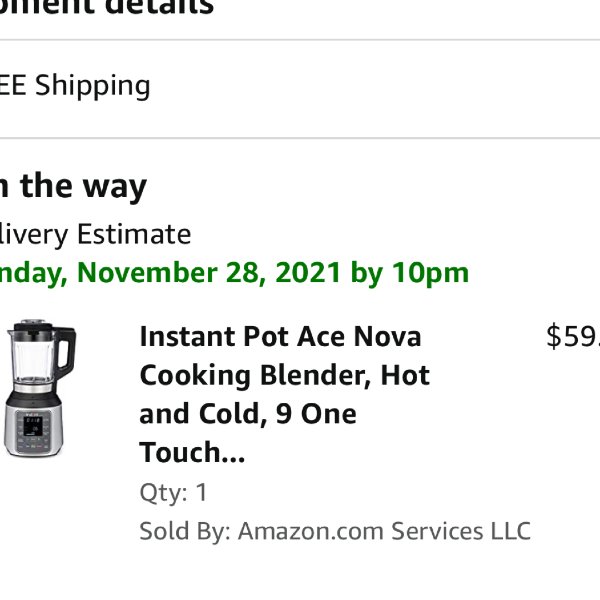Click the blender's silver motor base
This screenshot has width=600, height=600.
pos(33,425)
